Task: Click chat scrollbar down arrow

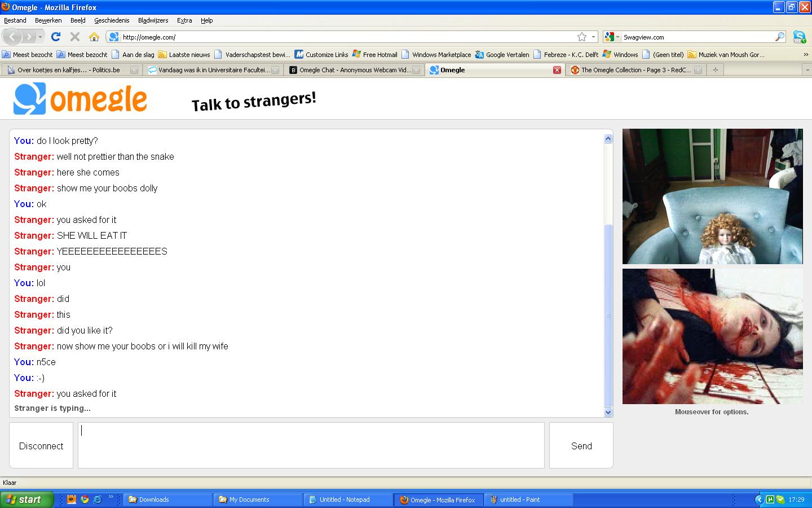Action: pos(608,413)
